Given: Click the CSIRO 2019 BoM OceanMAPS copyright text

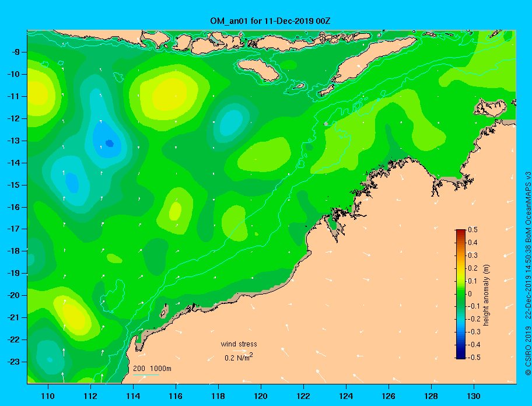Looking at the screenshot, I should pyautogui.click(x=528, y=274).
